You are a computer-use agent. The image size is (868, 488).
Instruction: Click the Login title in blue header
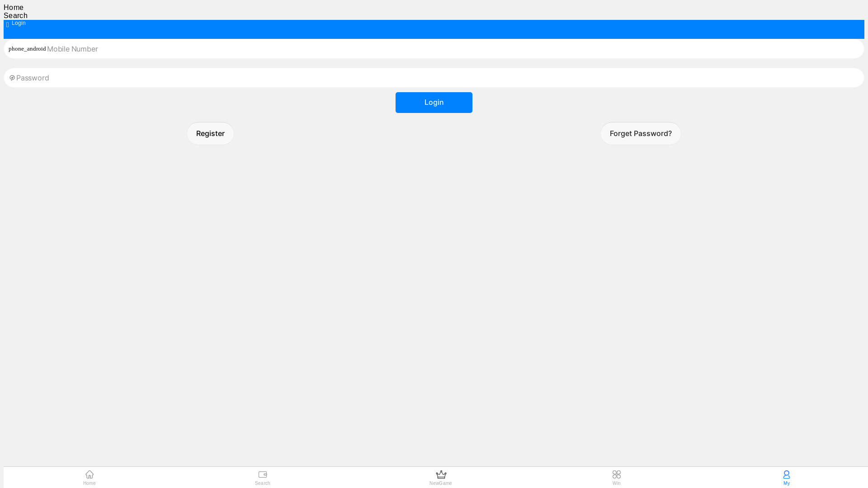click(x=19, y=23)
